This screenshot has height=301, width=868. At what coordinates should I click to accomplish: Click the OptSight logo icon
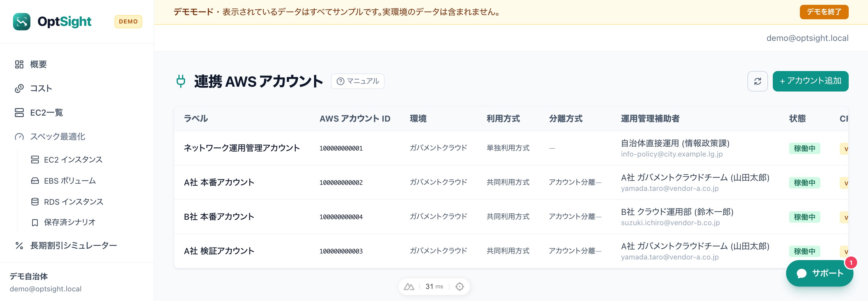(x=22, y=22)
